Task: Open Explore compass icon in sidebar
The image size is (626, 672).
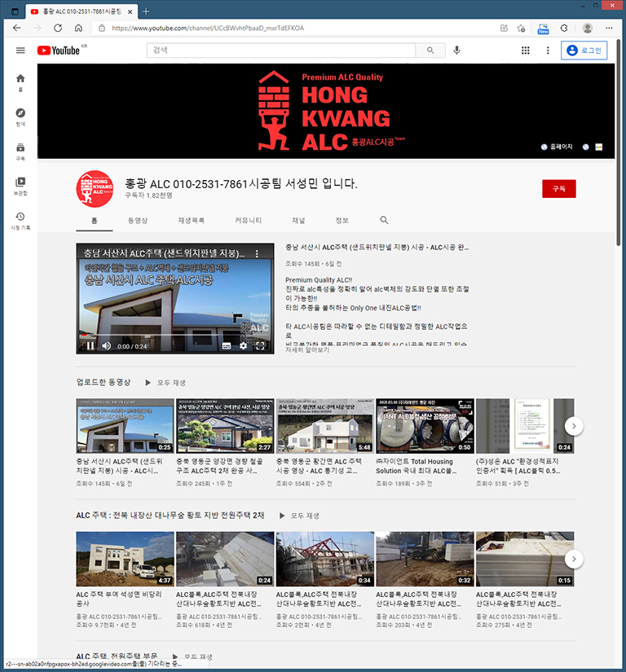Action: point(20,117)
